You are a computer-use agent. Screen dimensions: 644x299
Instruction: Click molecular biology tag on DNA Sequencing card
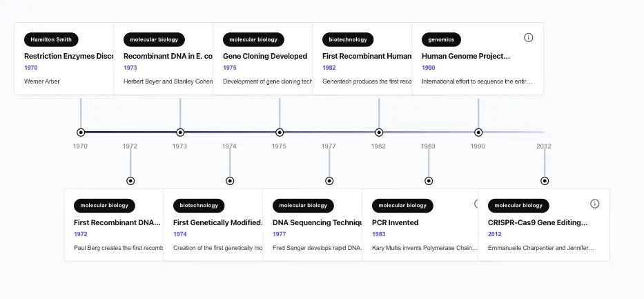click(x=303, y=205)
